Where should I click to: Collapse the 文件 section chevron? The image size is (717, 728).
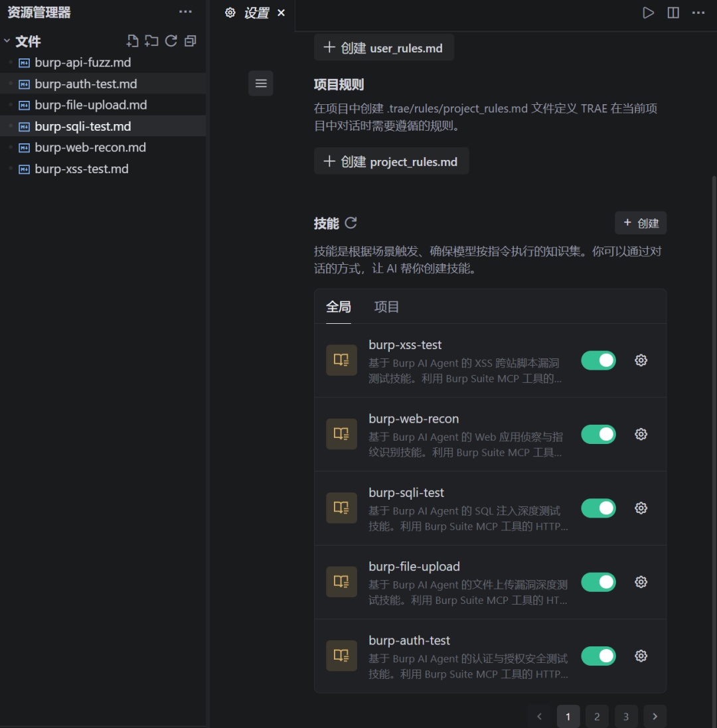[x=7, y=41]
